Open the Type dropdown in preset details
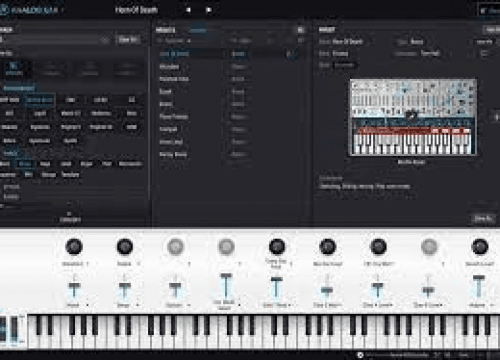The width and height of the screenshot is (500, 360). coord(417,42)
